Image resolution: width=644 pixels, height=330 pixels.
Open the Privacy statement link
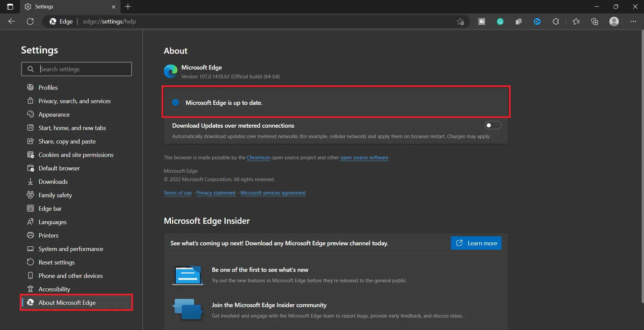(216, 193)
